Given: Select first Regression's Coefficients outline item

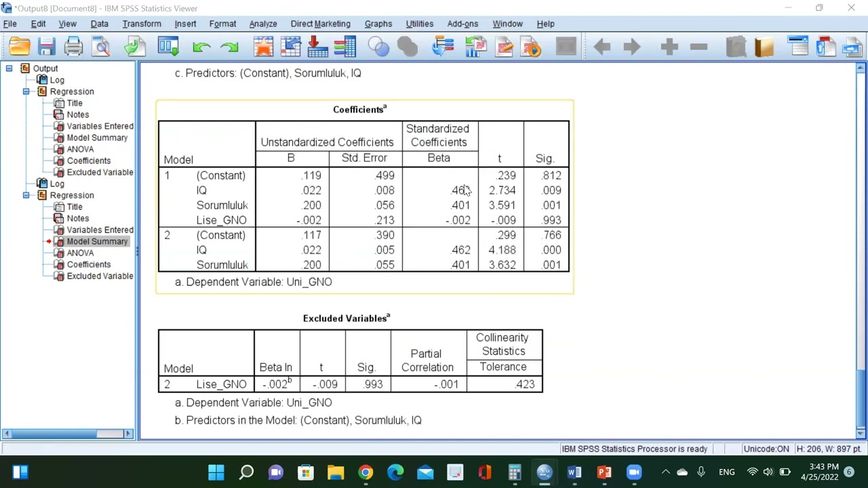Looking at the screenshot, I should click(x=89, y=161).
